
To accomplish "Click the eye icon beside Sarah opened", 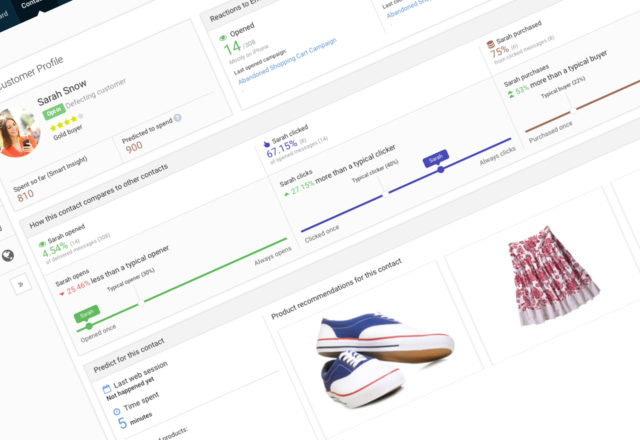I will point(42,244).
